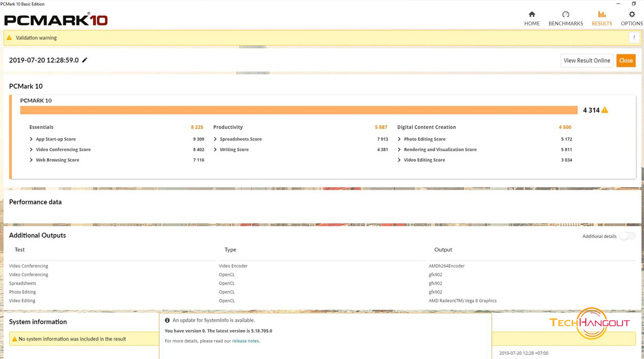Click the validation warning triangle icon
Image resolution: width=644 pixels, height=359 pixels.
(x=9, y=38)
